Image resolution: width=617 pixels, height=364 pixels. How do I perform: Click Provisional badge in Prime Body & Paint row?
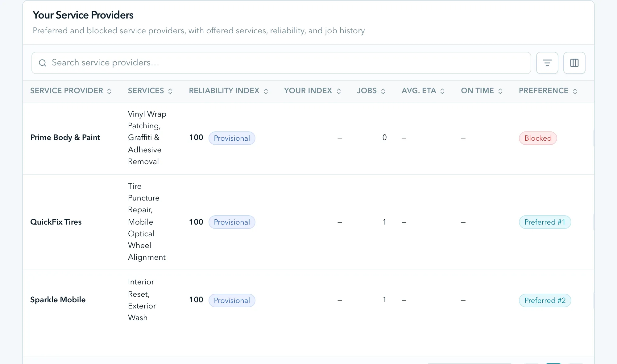[232, 138]
